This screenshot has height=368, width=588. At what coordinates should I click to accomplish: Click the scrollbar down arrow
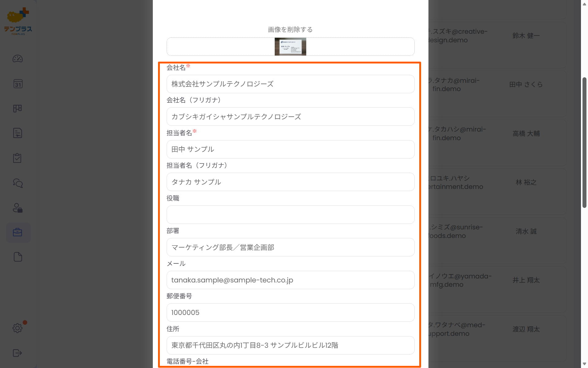pos(584,364)
